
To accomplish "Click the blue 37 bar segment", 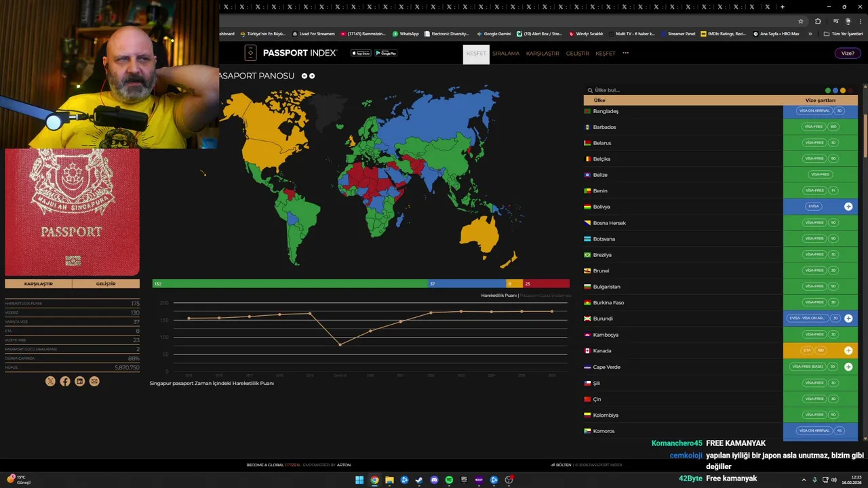I will (467, 283).
